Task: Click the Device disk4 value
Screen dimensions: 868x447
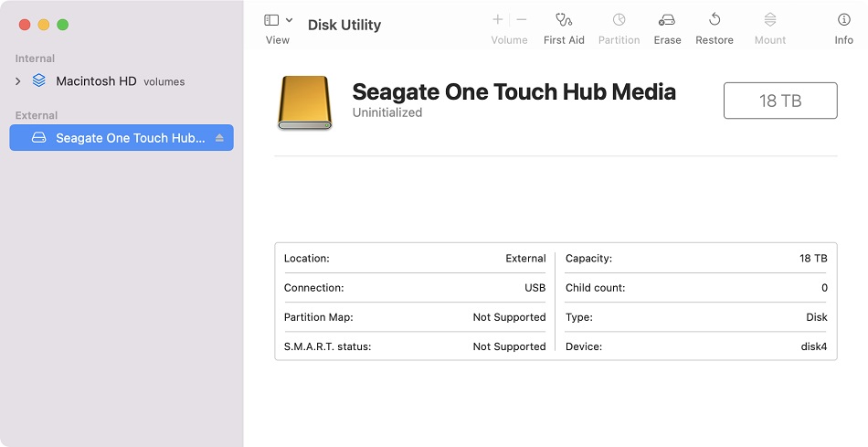Action: pyautogui.click(x=814, y=346)
